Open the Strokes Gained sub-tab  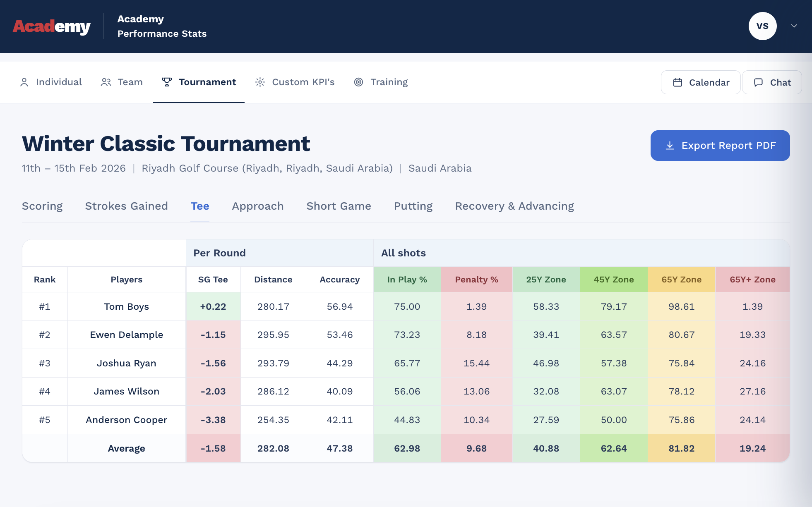126,206
